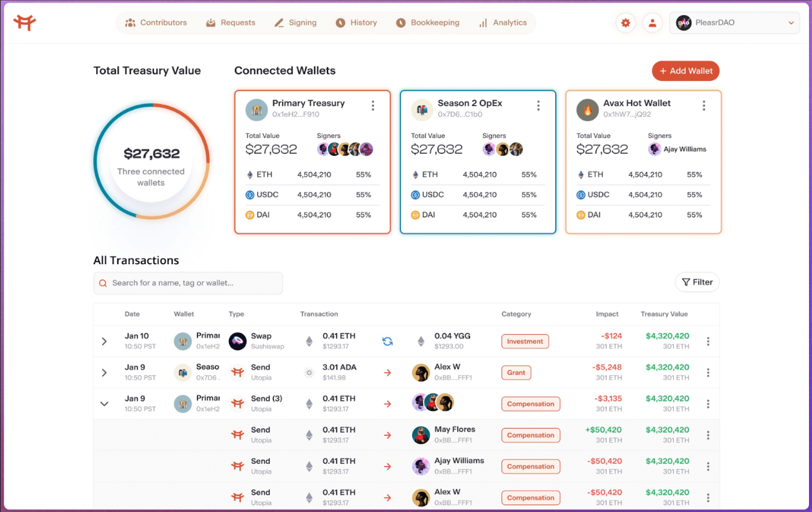Image resolution: width=812 pixels, height=512 pixels.
Task: Click the blue refresh arrows on the Swap transaction
Action: (x=388, y=341)
